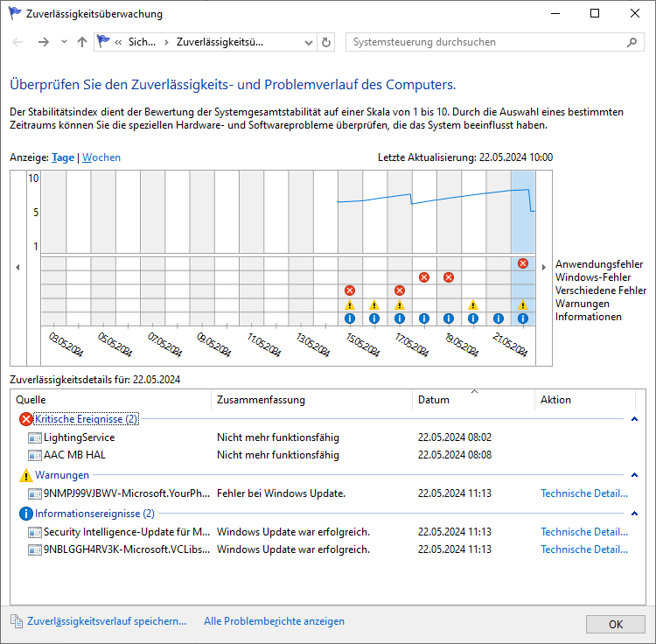Select the warning triangle for 17.05.2024
This screenshot has width=656, height=644.
(400, 305)
